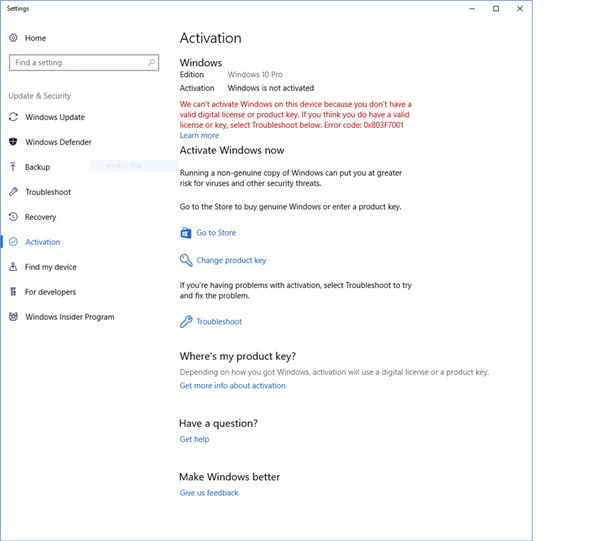The height and width of the screenshot is (541, 600).
Task: Click the Store bag icon
Action: [x=185, y=233]
